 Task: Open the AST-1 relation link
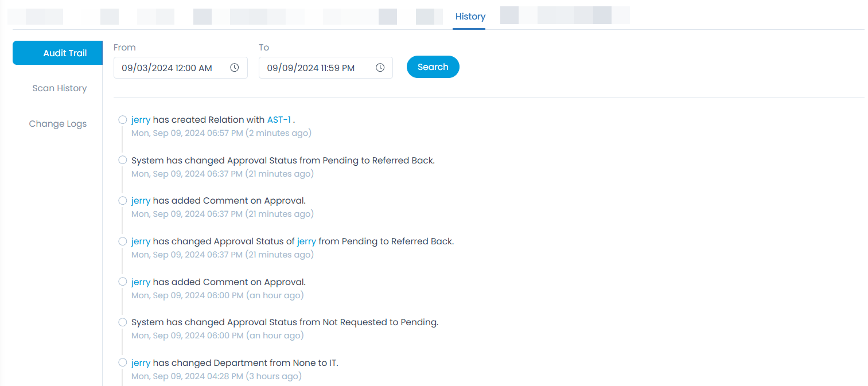click(279, 119)
